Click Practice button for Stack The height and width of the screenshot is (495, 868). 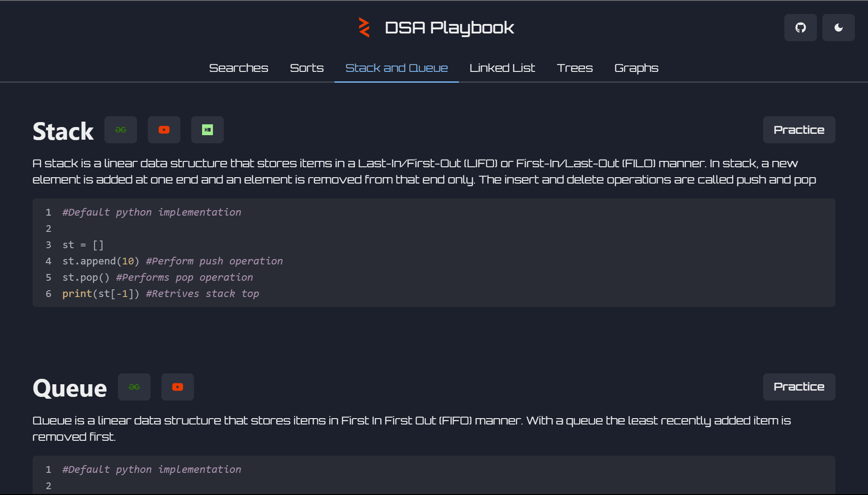coord(799,130)
